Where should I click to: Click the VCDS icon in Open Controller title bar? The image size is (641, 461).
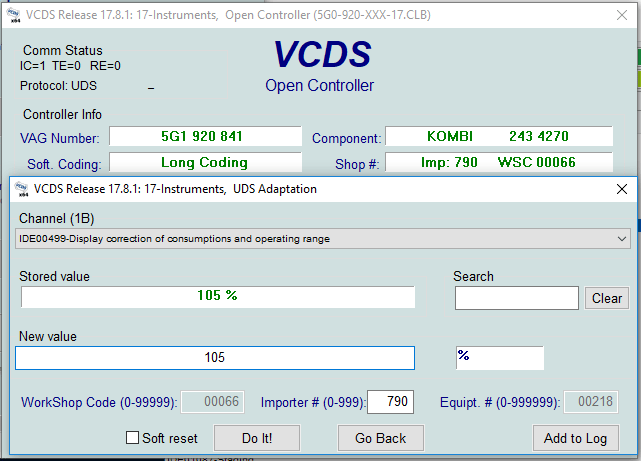[x=13, y=15]
